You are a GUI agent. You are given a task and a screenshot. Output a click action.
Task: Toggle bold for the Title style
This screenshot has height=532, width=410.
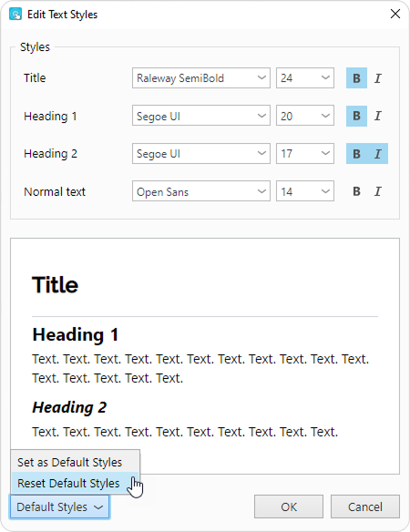click(x=356, y=78)
